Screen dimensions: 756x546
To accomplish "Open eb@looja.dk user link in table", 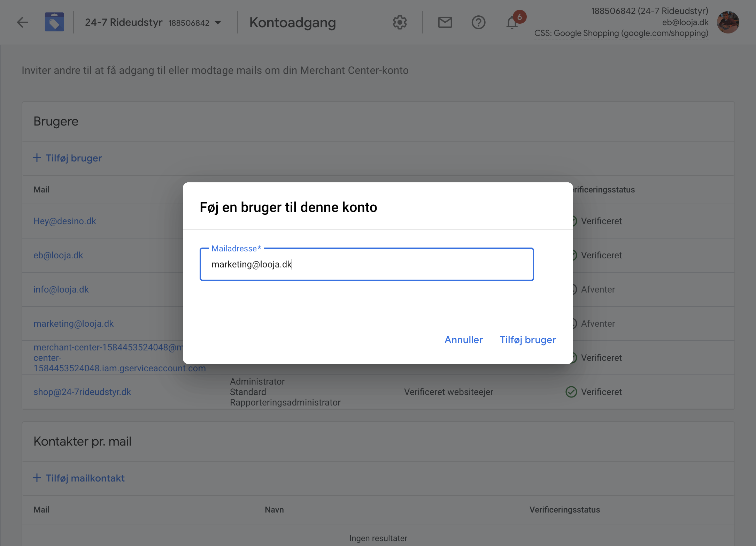I will coord(58,255).
